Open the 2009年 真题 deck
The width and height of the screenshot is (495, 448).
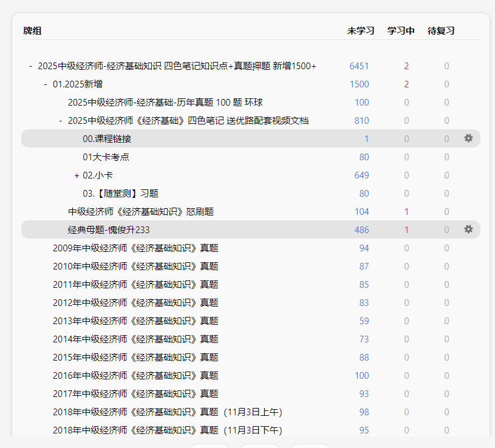point(135,248)
